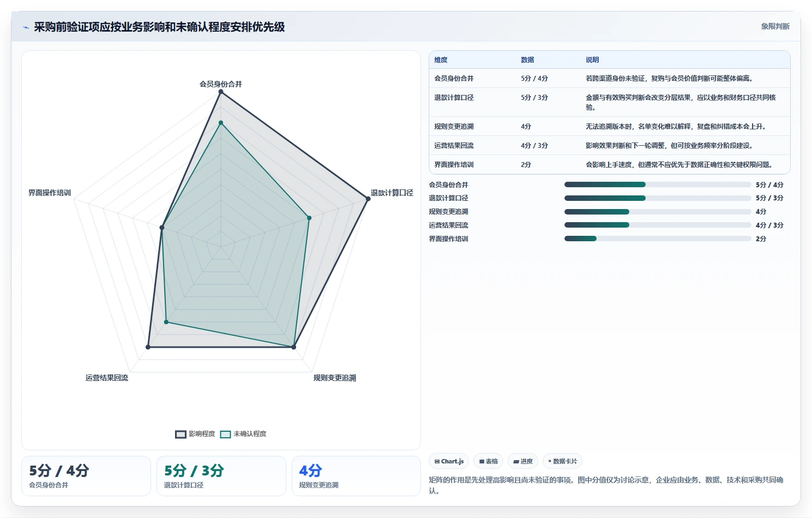Image resolution: width=812 pixels, height=518 pixels.
Task: Select the 会员身份合并 progress bar
Action: [x=658, y=184]
